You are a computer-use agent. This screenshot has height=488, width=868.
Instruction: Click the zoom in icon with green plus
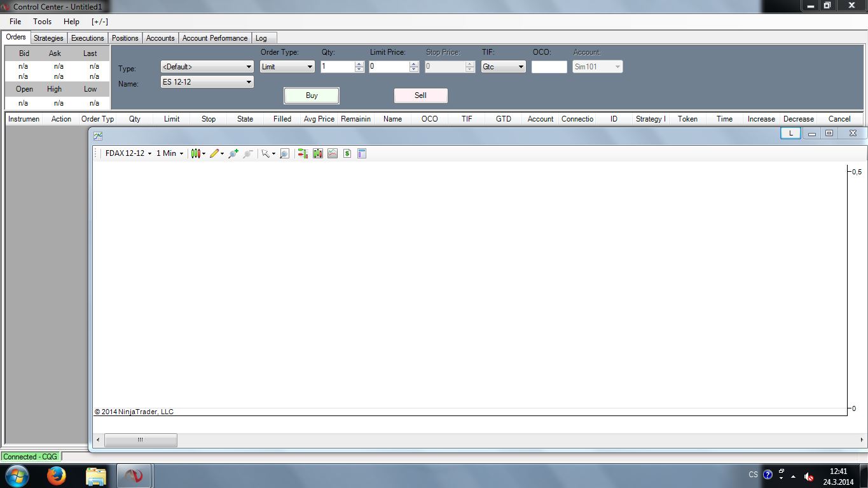[x=233, y=153]
